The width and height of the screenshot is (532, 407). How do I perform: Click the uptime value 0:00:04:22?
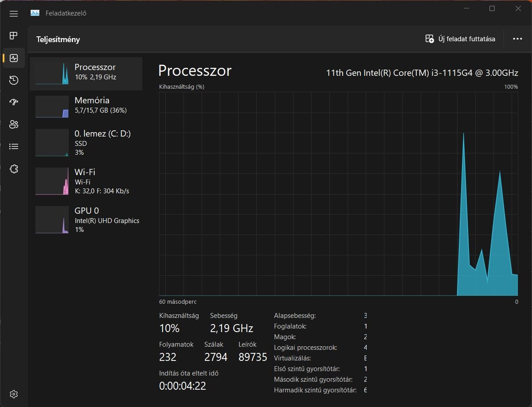tap(183, 386)
